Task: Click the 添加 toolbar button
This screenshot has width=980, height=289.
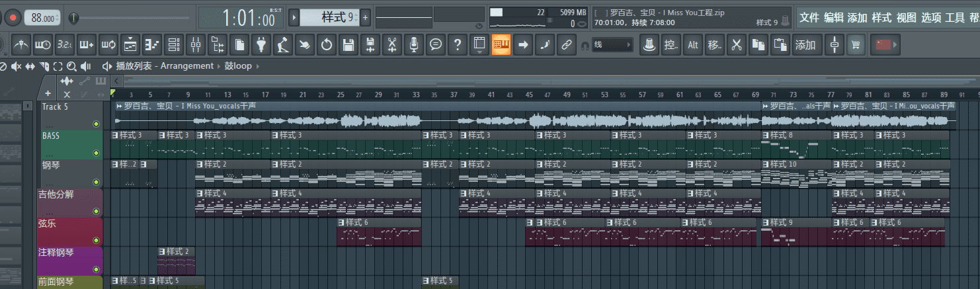Action: click(x=805, y=45)
